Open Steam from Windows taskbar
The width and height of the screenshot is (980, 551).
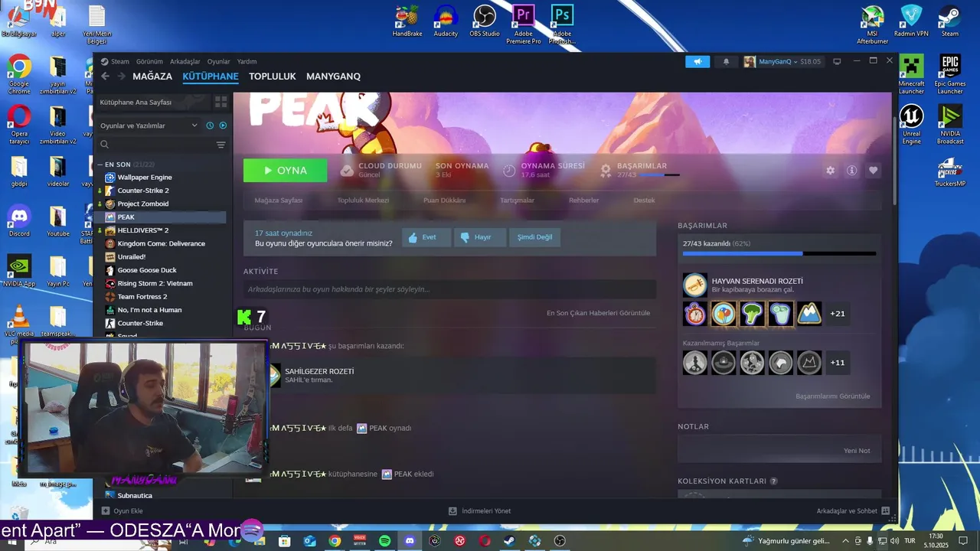[x=509, y=541]
